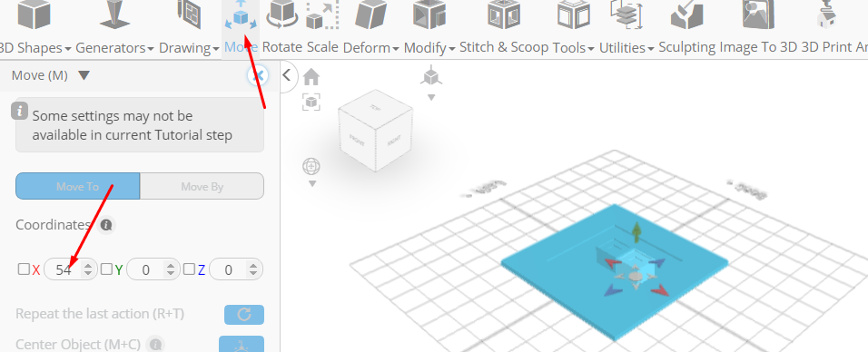Click the Center Object button
The height and width of the screenshot is (352, 868).
[x=242, y=344]
